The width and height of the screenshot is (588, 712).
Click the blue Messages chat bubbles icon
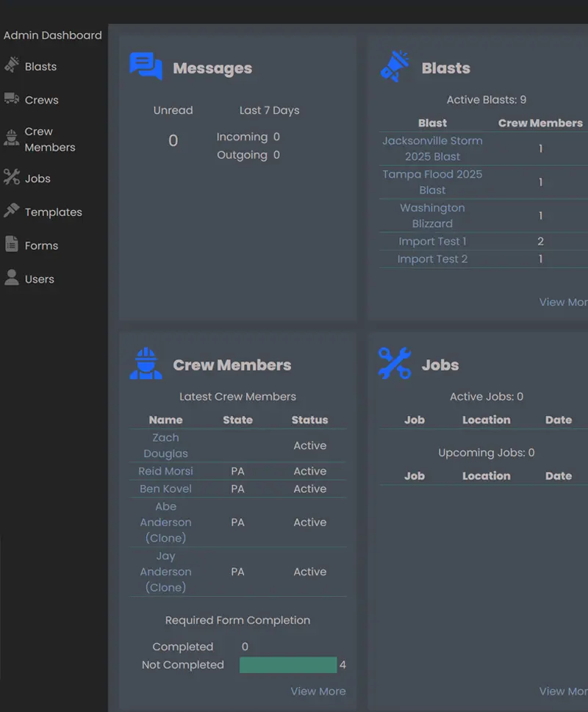pyautogui.click(x=146, y=66)
